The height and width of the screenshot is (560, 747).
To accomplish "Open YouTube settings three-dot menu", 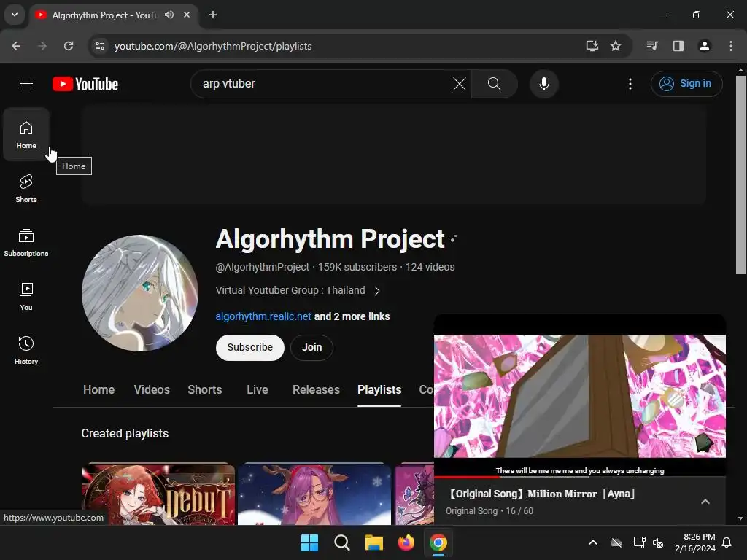I will point(630,84).
